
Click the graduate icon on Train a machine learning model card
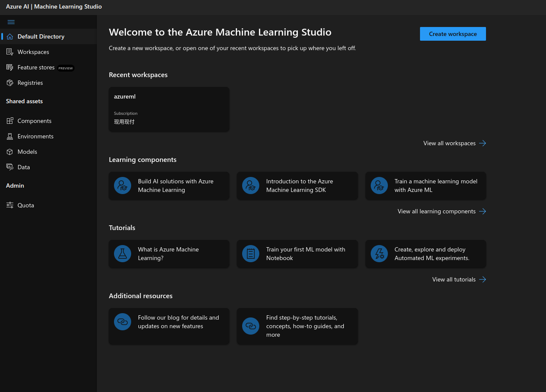[x=379, y=186]
